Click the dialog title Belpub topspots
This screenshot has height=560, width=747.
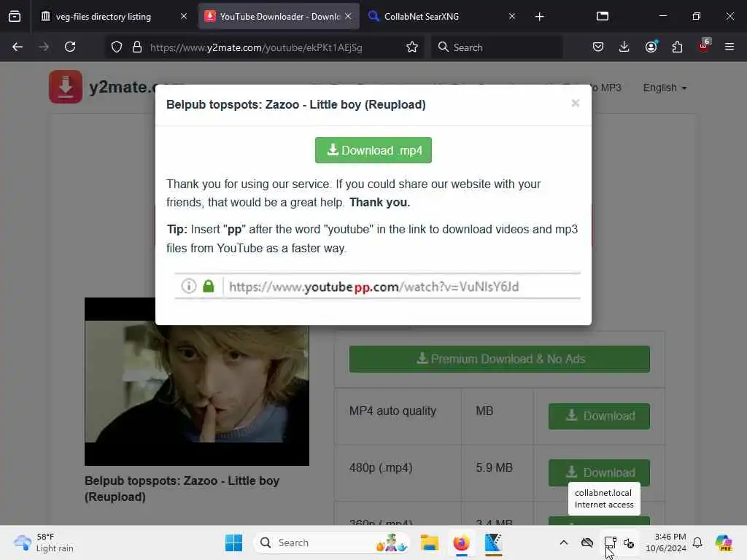296,104
